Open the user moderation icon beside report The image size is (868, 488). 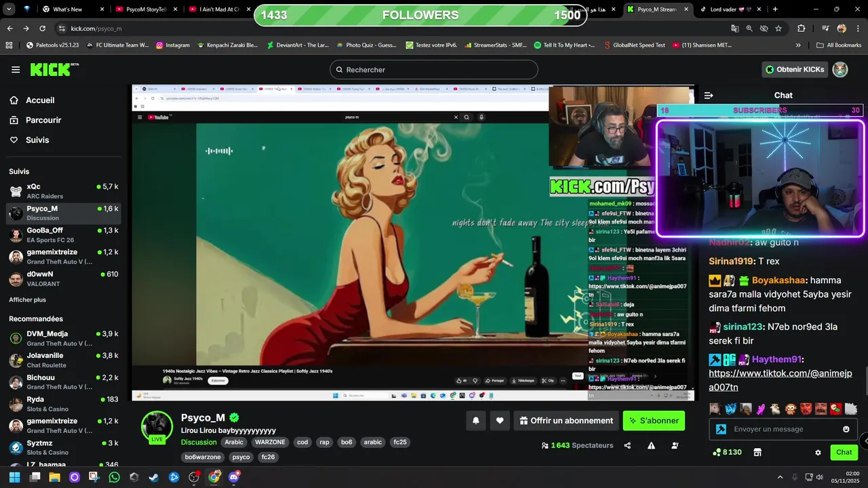click(675, 445)
